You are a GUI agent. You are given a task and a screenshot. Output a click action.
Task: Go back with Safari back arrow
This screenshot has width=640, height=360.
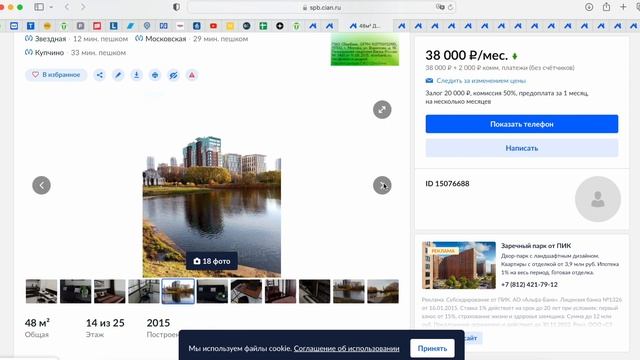pyautogui.click(x=67, y=7)
